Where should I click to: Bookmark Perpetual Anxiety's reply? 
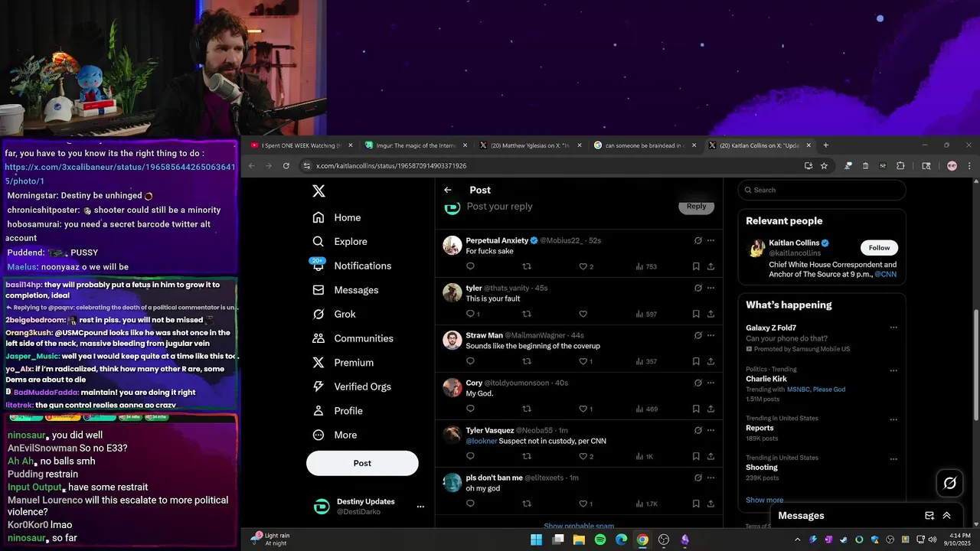[696, 266]
